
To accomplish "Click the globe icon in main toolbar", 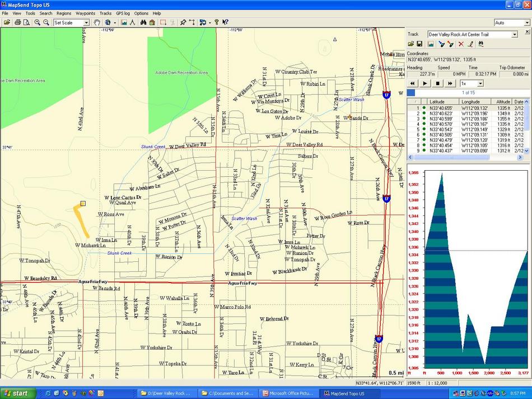I will coord(108,22).
